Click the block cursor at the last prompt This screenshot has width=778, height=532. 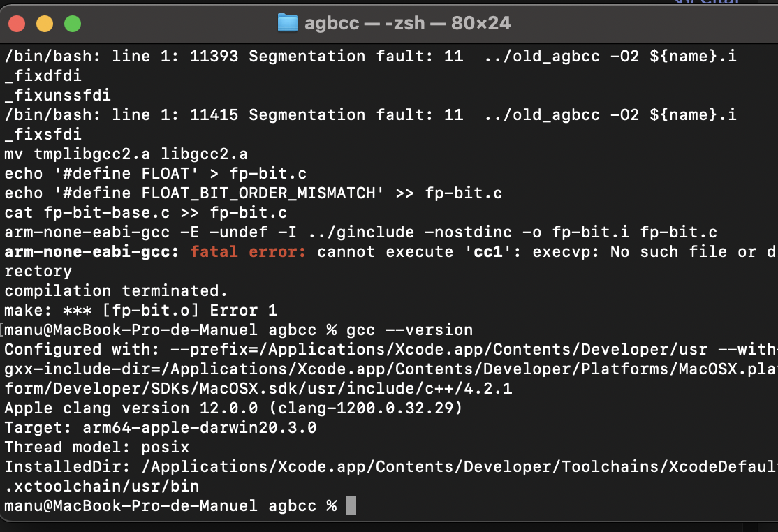(351, 505)
